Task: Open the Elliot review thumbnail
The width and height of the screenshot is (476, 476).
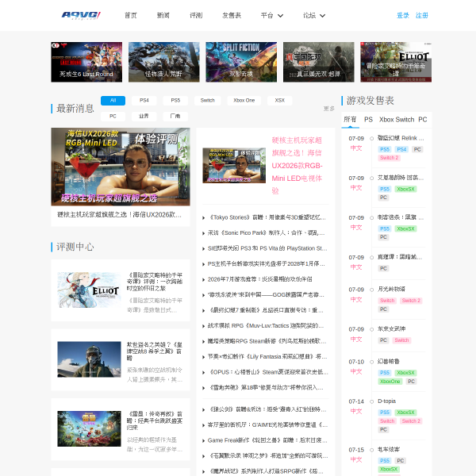Action: (x=89, y=290)
